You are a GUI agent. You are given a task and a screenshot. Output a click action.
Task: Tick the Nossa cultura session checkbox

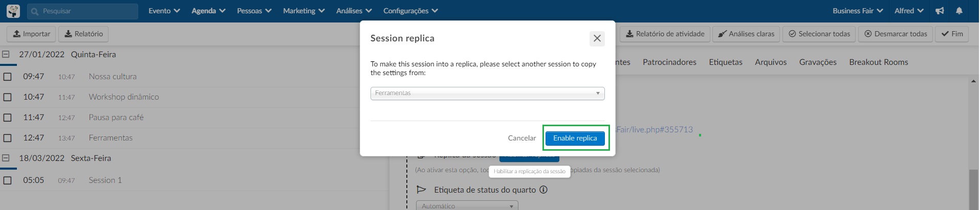pyautogui.click(x=8, y=77)
